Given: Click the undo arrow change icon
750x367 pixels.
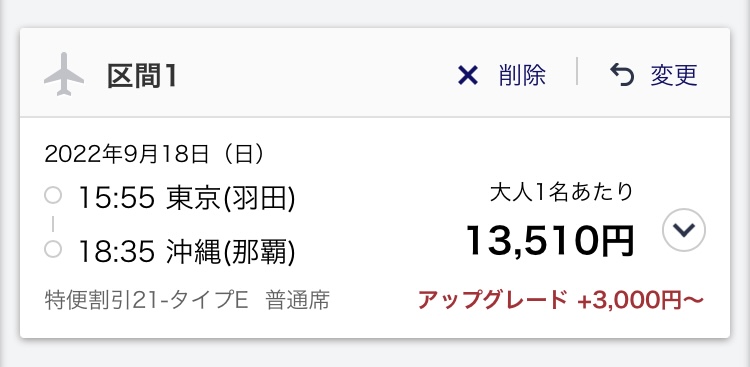Looking at the screenshot, I should [622, 75].
